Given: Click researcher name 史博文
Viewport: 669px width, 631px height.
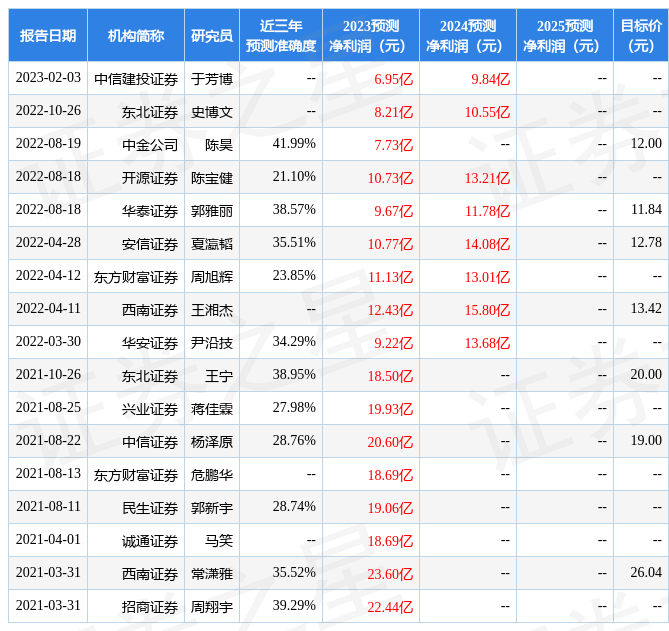Looking at the screenshot, I should [212, 112].
